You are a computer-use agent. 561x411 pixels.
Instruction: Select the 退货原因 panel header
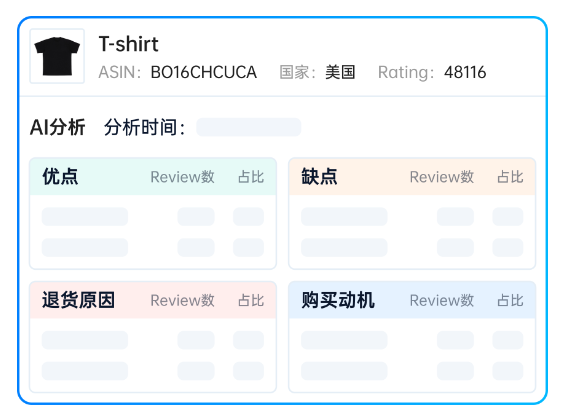pos(153,300)
